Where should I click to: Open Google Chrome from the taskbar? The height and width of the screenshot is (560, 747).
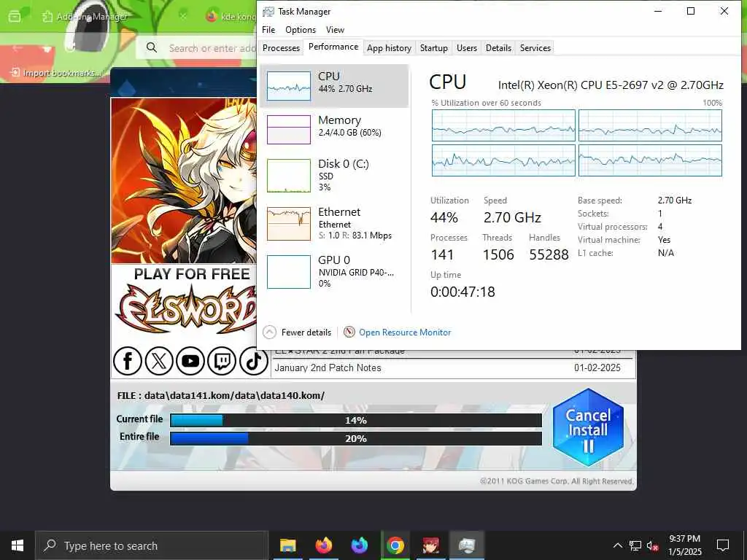(395, 545)
